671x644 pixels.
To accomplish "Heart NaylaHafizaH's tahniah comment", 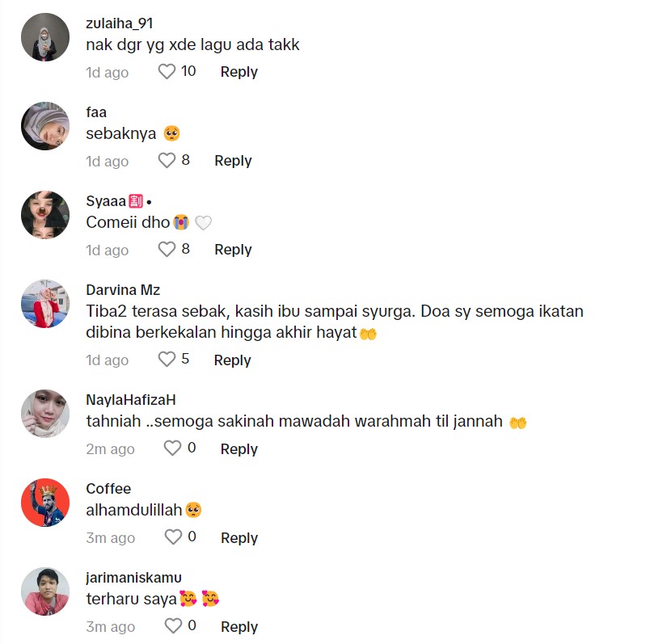I will 172,448.
